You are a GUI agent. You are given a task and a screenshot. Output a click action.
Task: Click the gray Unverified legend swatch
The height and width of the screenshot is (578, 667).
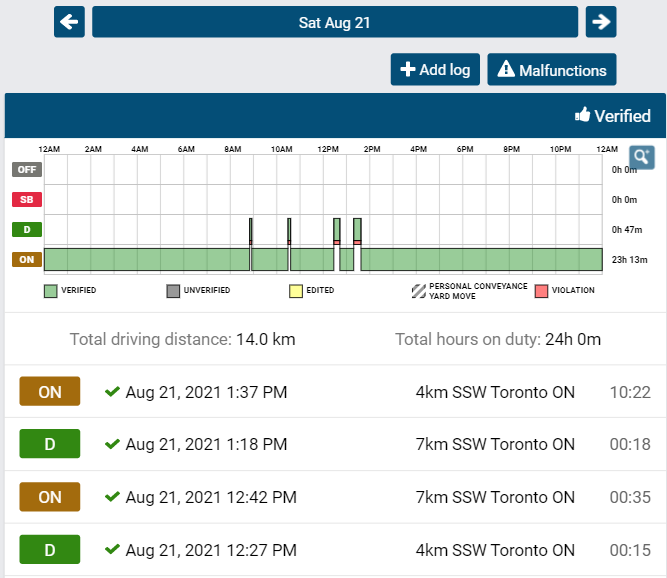173,291
